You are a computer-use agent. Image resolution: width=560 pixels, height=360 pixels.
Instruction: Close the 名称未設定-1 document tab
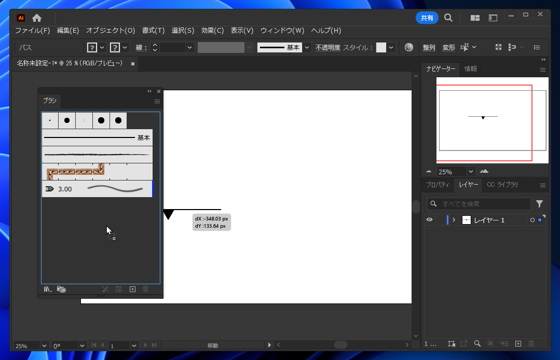132,64
